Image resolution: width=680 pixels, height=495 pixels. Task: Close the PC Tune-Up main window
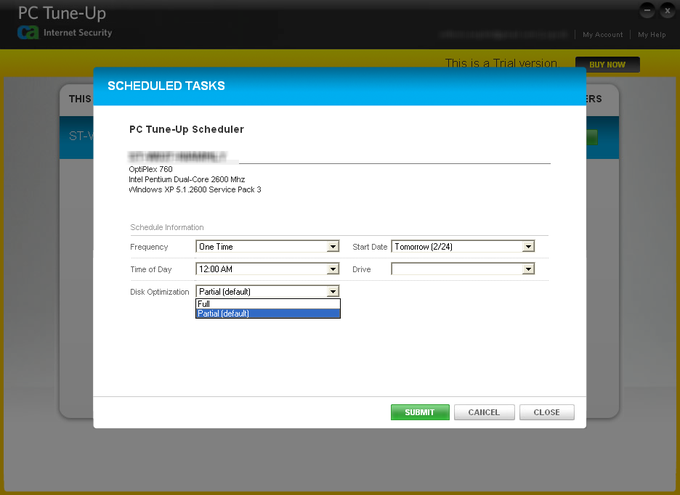667,10
